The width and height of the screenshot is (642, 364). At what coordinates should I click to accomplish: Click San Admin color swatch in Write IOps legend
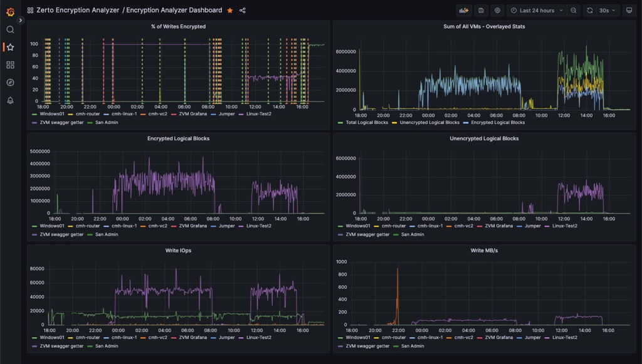point(90,347)
